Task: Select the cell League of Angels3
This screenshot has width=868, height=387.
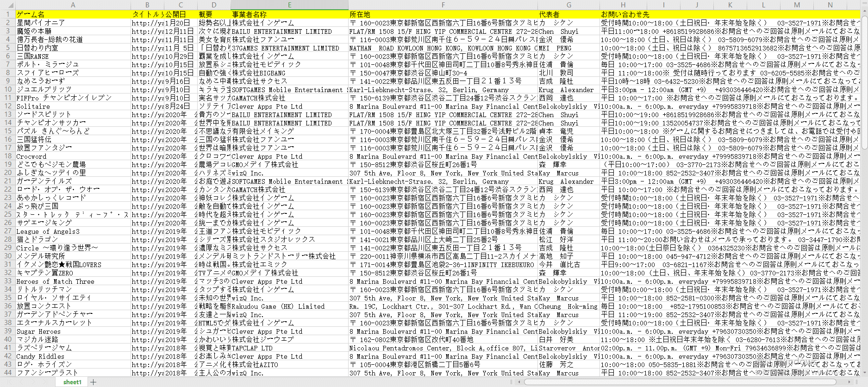Action: (x=73, y=231)
